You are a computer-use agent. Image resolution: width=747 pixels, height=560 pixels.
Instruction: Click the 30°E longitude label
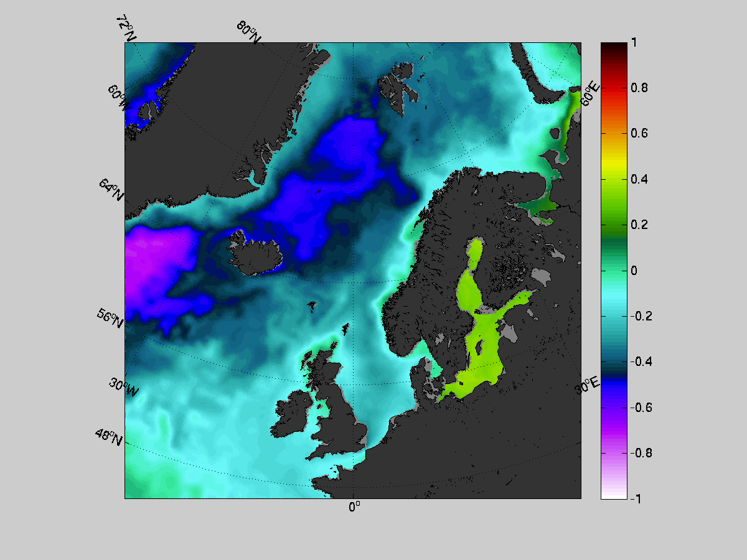pyautogui.click(x=588, y=384)
